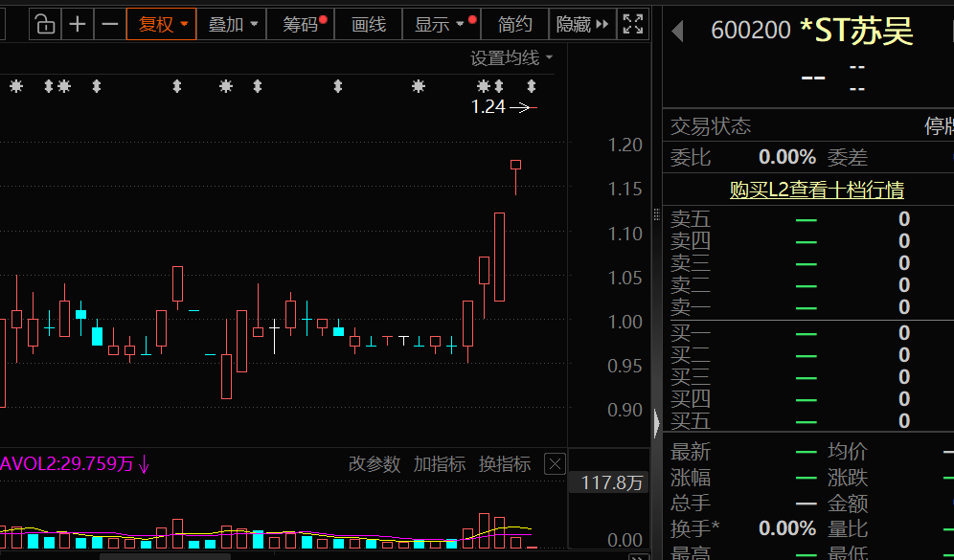954x560 pixels.
Task: Activate the 画线 drawing tool
Action: (368, 24)
